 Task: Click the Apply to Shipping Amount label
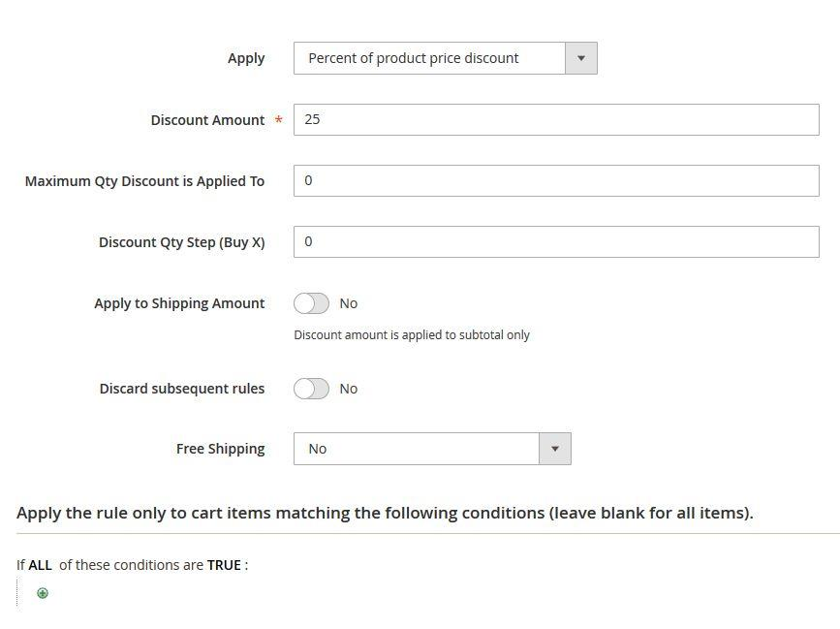pos(179,303)
